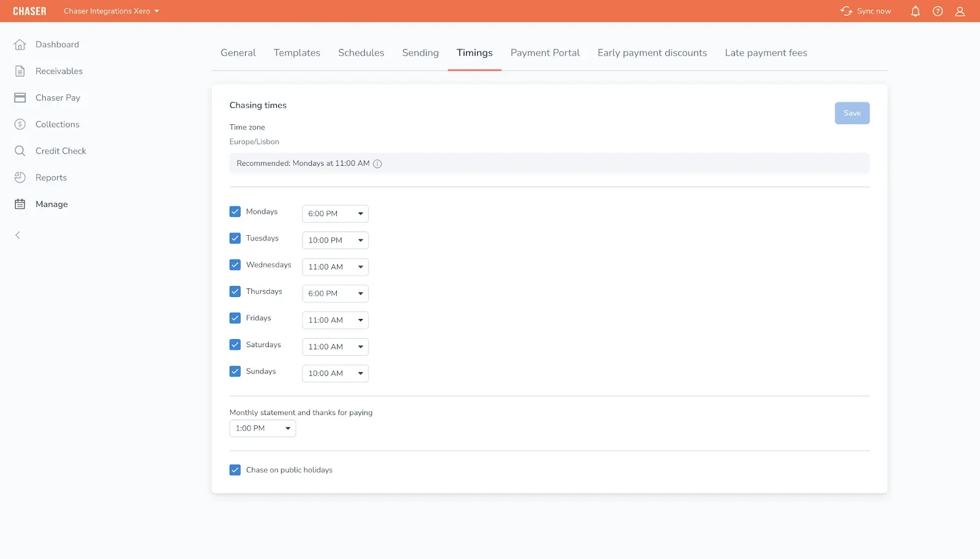Click Sync now in the header
This screenshot has width=980, height=559.
pyautogui.click(x=865, y=11)
